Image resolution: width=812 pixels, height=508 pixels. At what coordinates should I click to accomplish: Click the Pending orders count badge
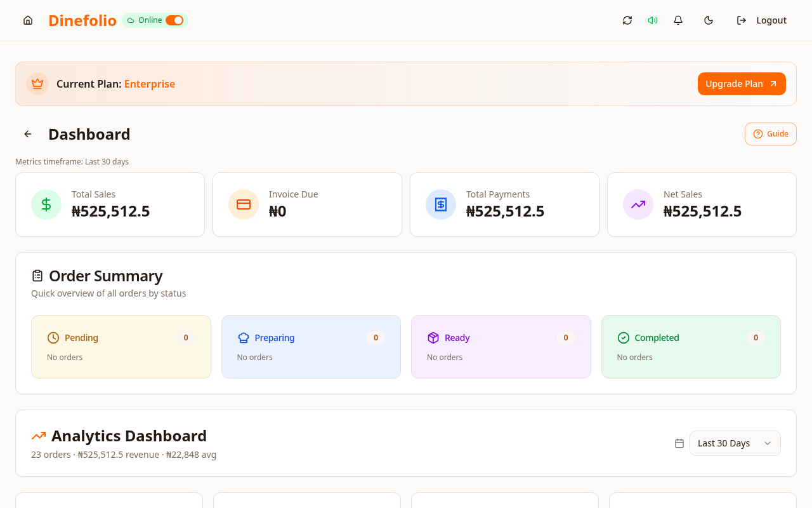(x=186, y=338)
